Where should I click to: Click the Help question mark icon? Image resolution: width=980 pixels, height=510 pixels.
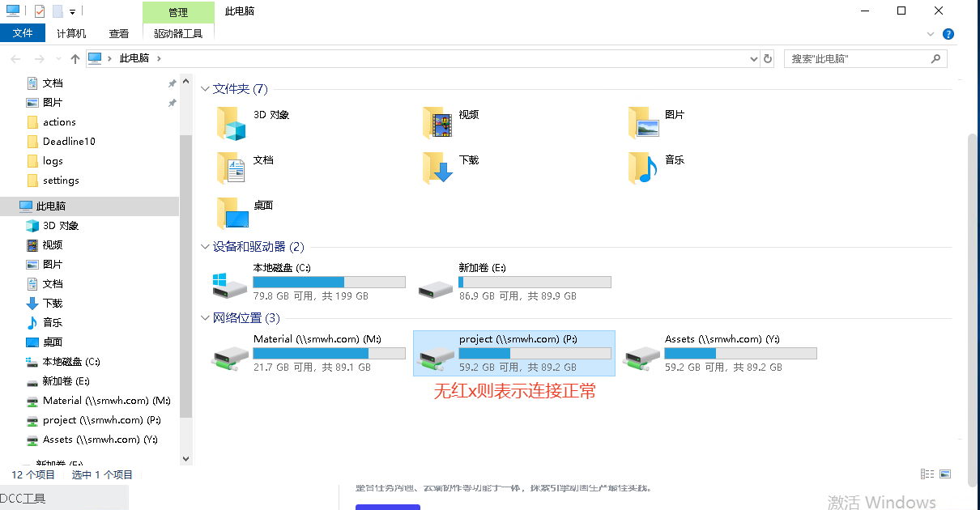[948, 34]
